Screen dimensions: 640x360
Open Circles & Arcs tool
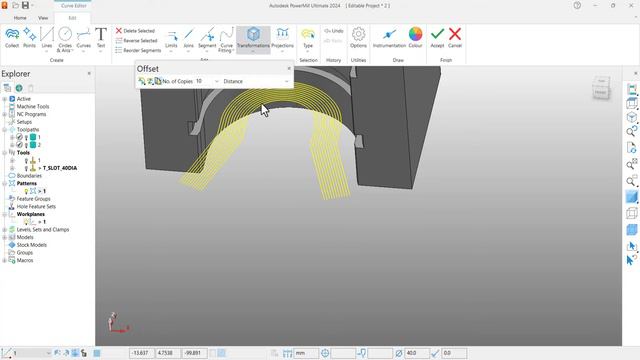65,40
